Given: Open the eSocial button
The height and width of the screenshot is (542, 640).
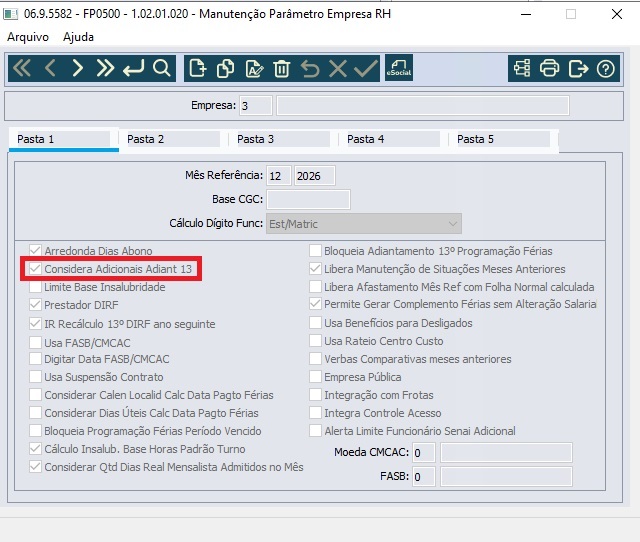Looking at the screenshot, I should (x=399, y=68).
